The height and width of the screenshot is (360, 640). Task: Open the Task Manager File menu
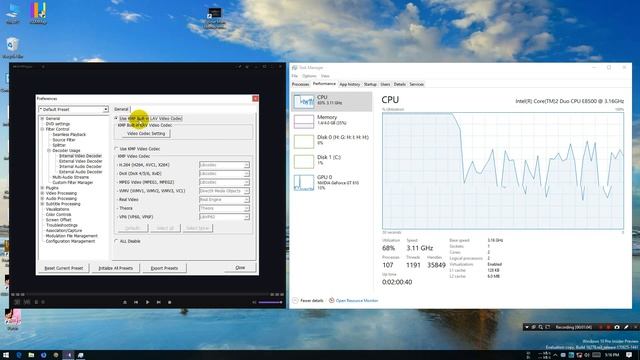(295, 76)
